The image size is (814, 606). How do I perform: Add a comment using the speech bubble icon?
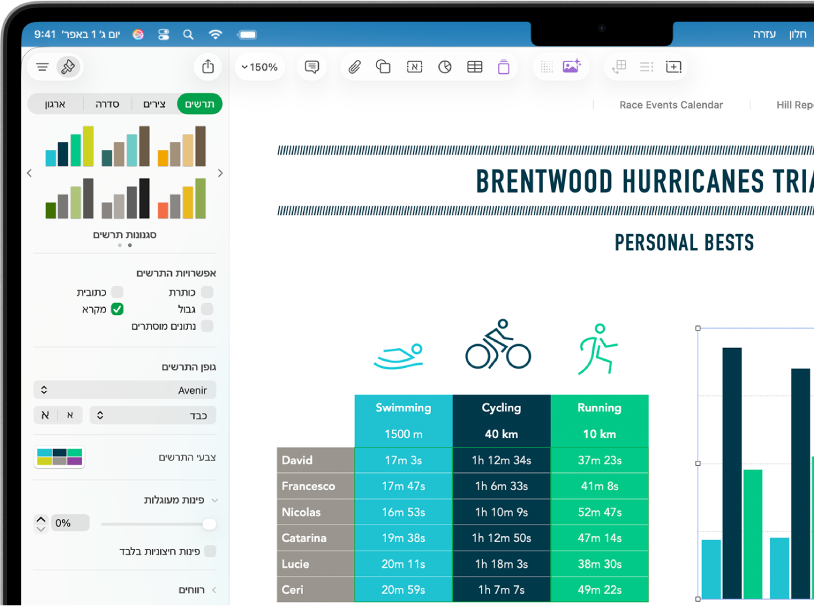click(x=311, y=66)
